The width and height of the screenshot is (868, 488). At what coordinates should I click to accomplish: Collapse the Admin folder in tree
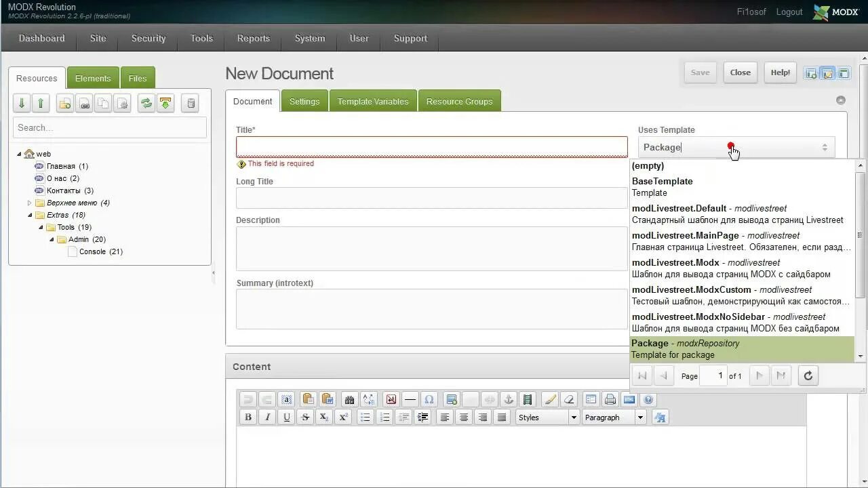tap(52, 239)
